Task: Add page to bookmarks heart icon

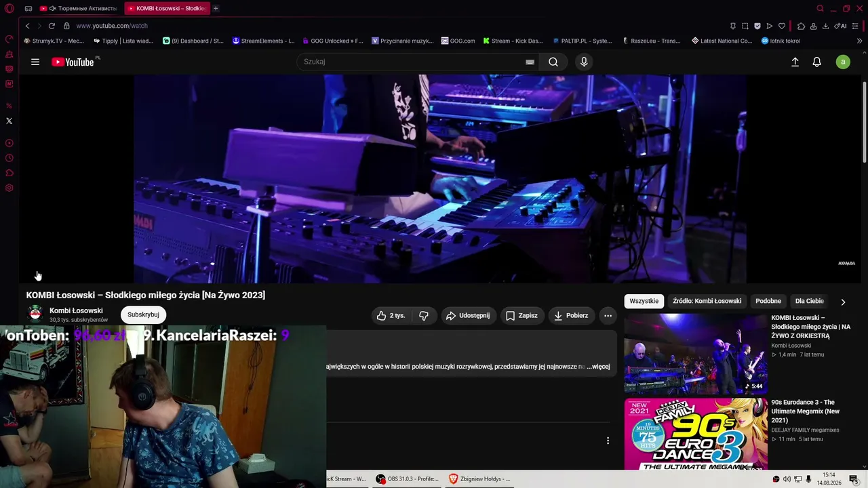Action: point(782,26)
